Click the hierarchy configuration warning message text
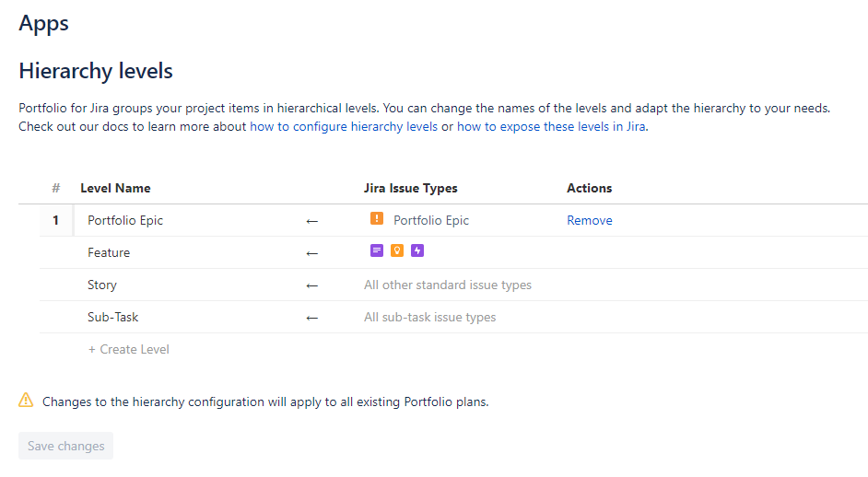868x477 pixels. click(x=265, y=401)
